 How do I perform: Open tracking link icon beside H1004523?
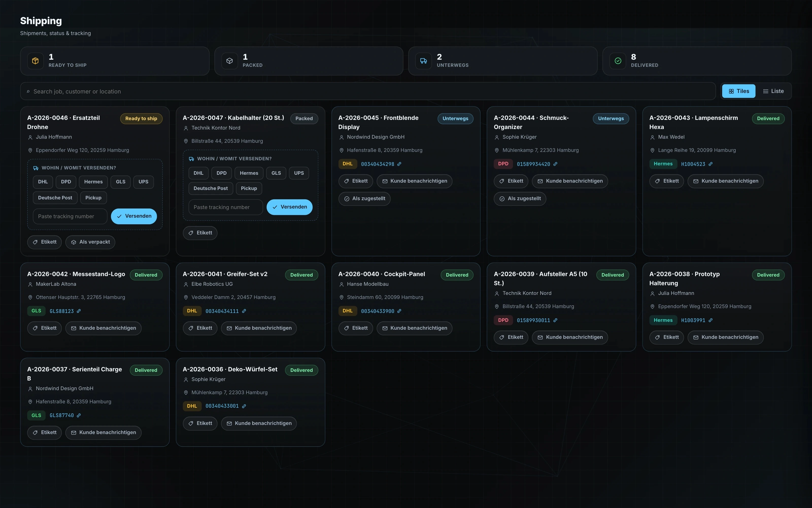pos(710,164)
